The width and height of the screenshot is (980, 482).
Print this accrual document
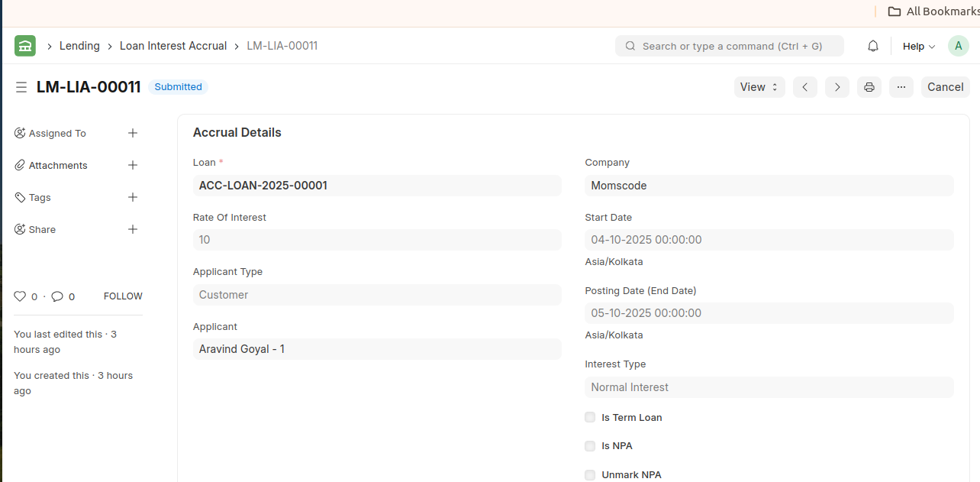[x=869, y=87]
